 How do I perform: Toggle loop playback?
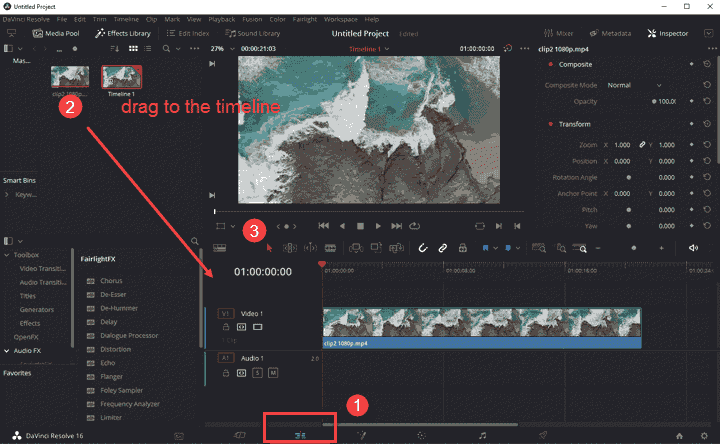[415, 226]
